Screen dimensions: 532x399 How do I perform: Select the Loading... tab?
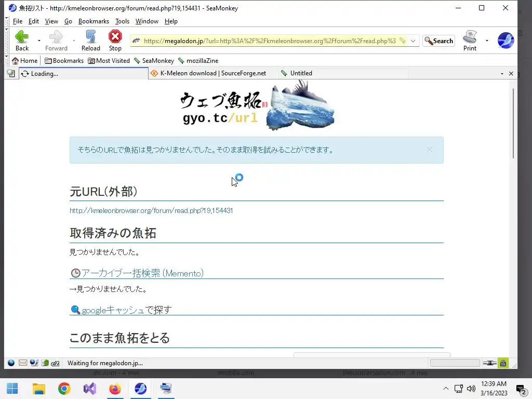84,74
